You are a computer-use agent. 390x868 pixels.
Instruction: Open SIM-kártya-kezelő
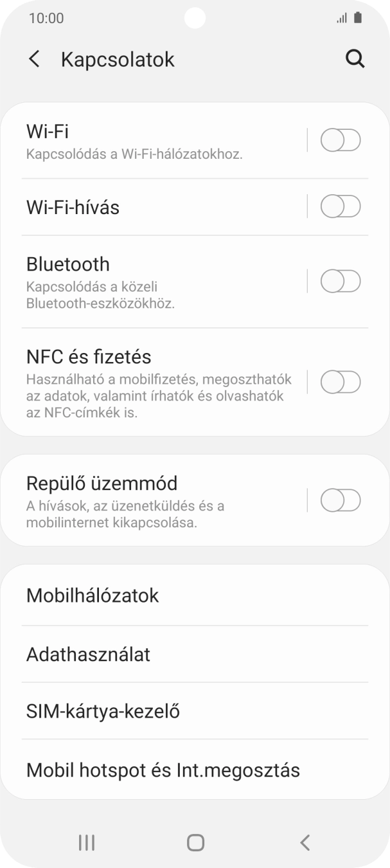103,710
